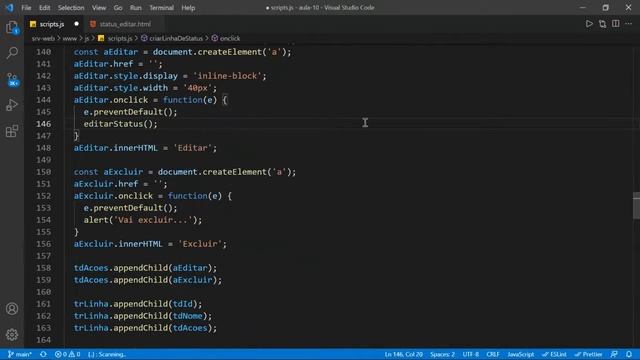This screenshot has width=640, height=360.
Task: Click trLinha.appendChild(tdNome) line
Action: 143,316
